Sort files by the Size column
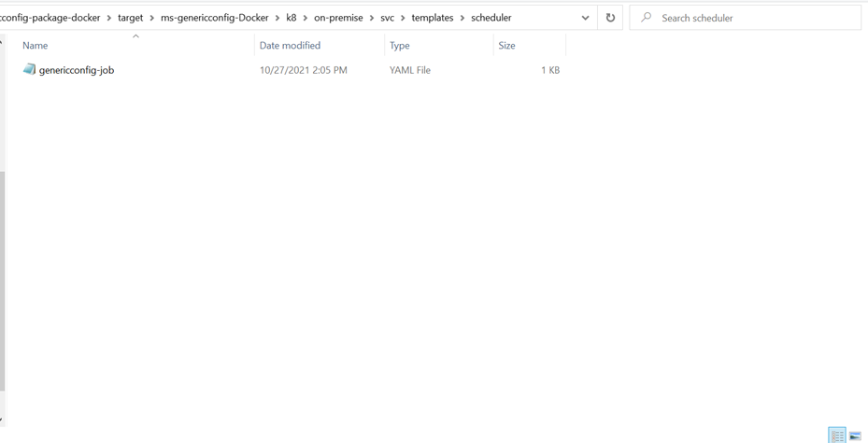The width and height of the screenshot is (868, 443). pos(506,45)
